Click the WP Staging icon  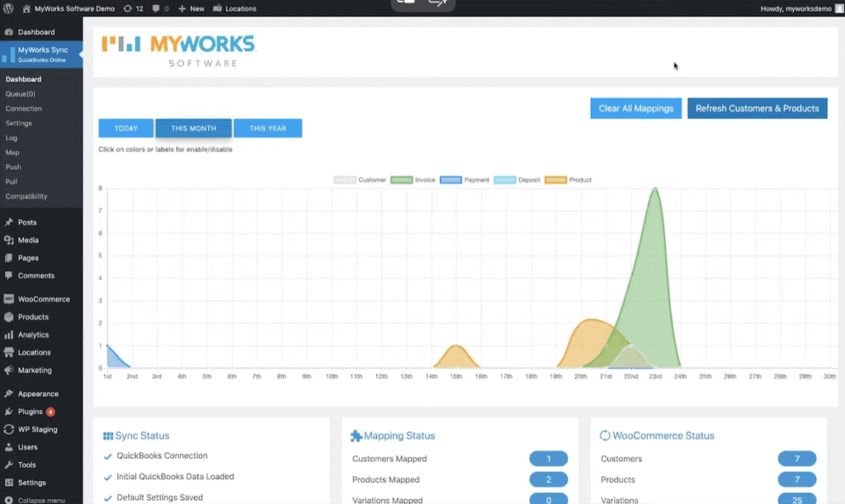(8, 429)
